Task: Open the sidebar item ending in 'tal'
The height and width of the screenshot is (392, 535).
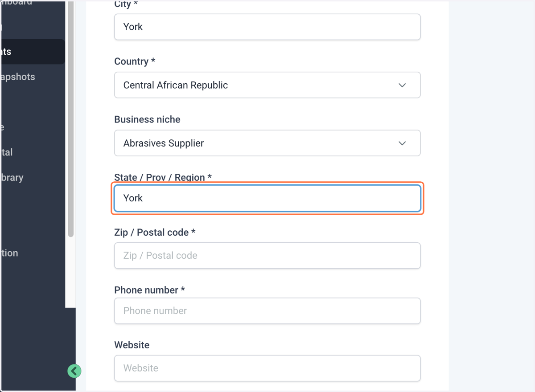Action: [x=7, y=152]
